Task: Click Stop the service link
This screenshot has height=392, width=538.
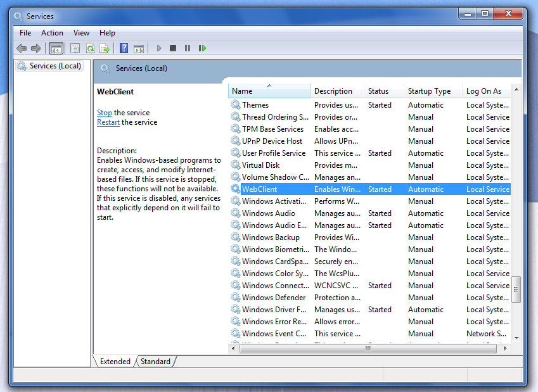Action: click(105, 113)
